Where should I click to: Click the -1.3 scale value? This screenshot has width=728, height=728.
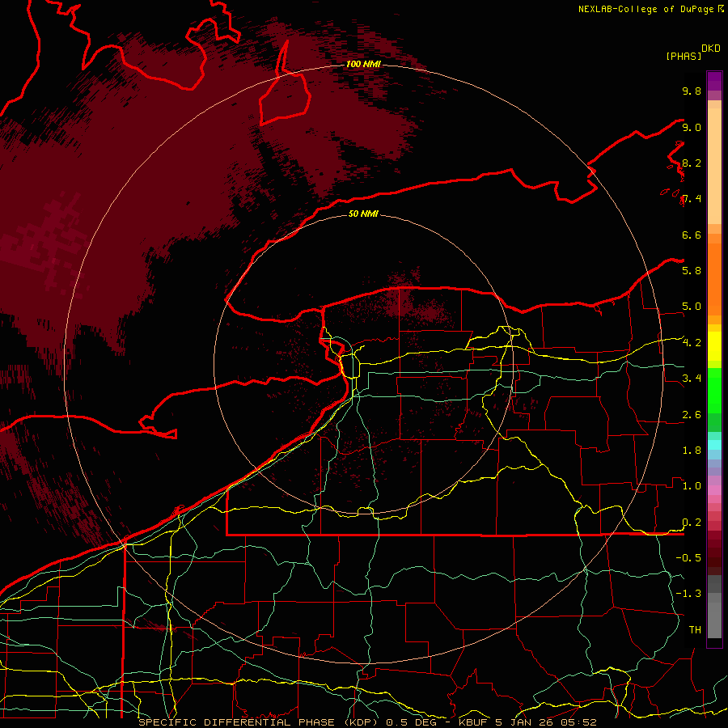688,594
